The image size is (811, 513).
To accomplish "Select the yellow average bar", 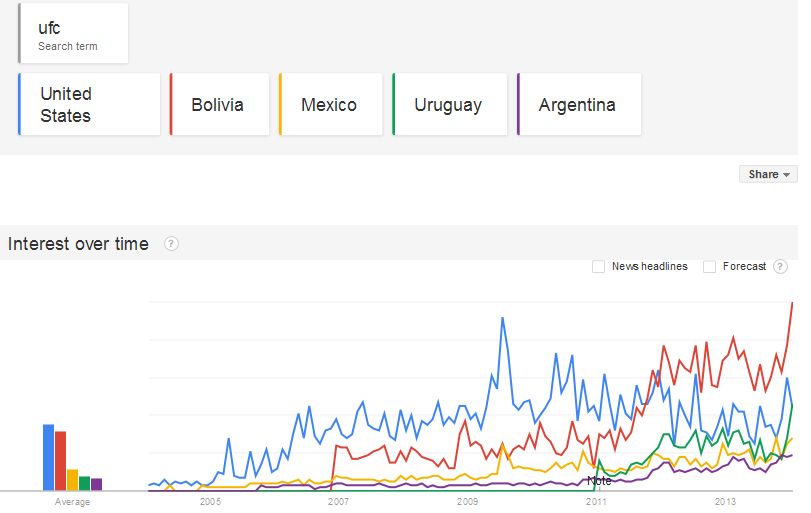I will [72, 479].
